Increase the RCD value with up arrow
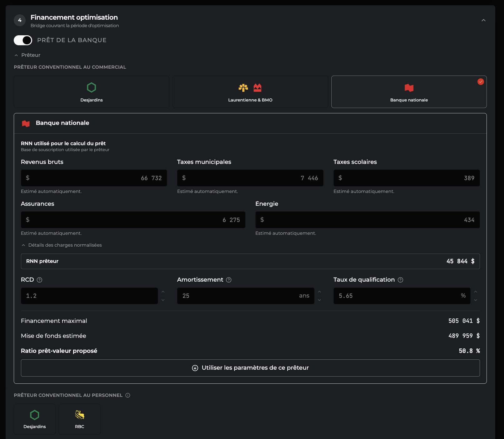 pyautogui.click(x=163, y=292)
